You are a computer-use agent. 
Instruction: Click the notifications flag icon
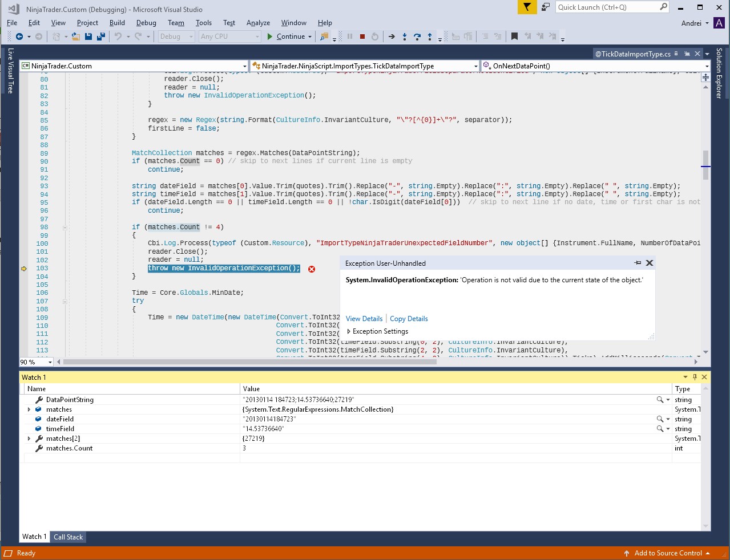527,7
